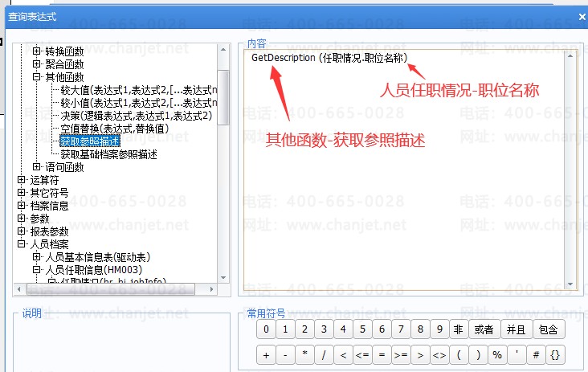Insert the curly braces {} symbol
Viewport: 588px width, 372px height.
coord(555,354)
